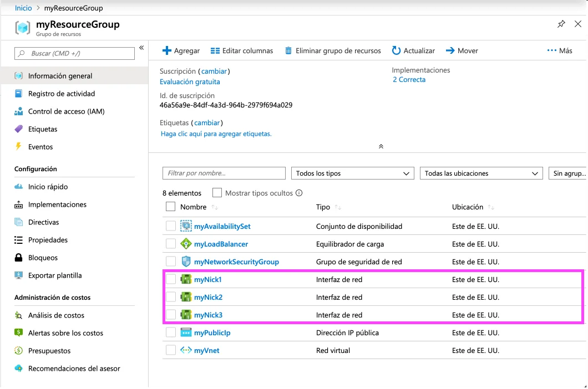The image size is (588, 389).
Task: Click the Exportar plantilla icon
Action: point(18,275)
